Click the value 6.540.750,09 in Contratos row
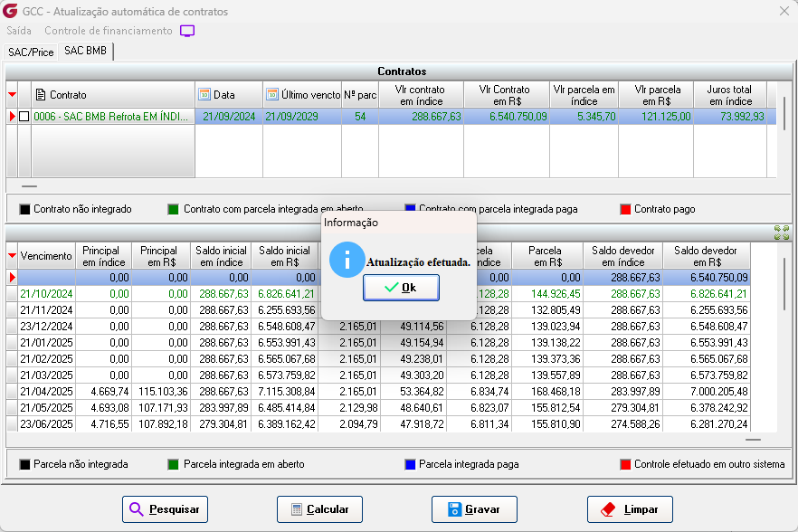Image resolution: width=798 pixels, height=532 pixels. (507, 117)
